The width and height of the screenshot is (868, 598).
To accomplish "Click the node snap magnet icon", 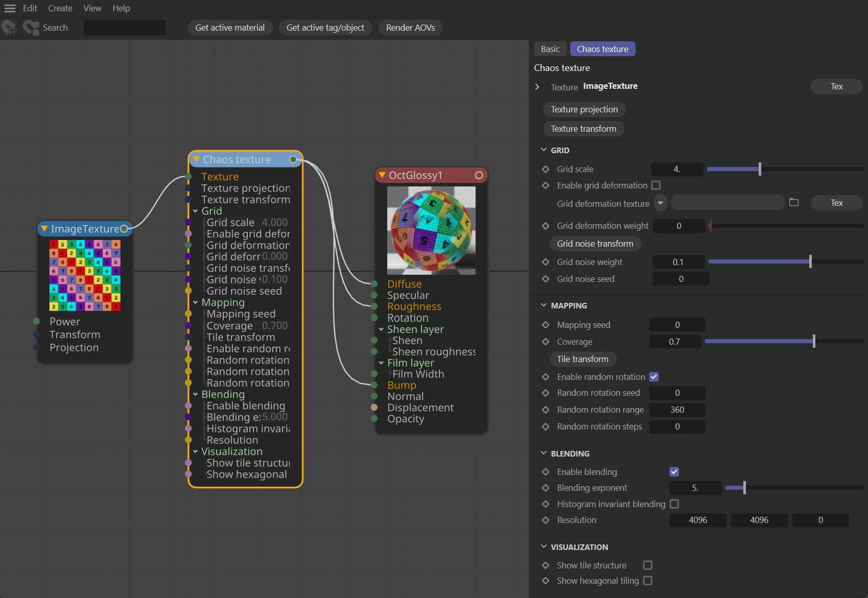I will [x=31, y=28].
